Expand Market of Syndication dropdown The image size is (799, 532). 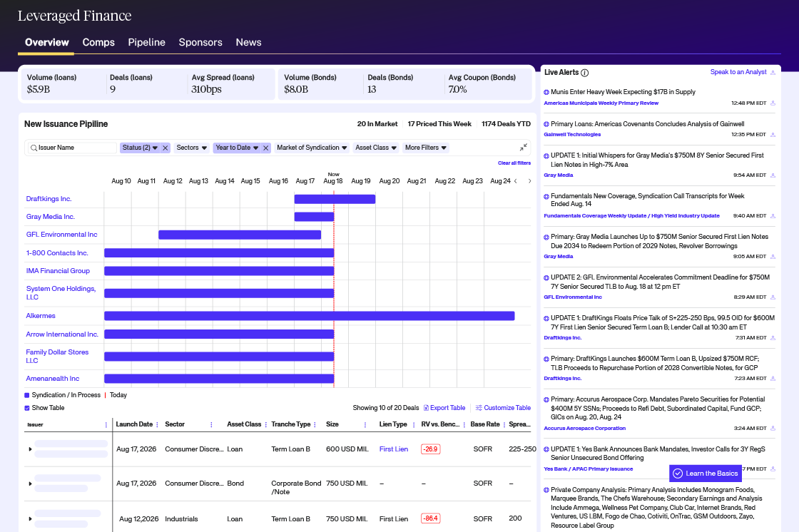point(312,148)
